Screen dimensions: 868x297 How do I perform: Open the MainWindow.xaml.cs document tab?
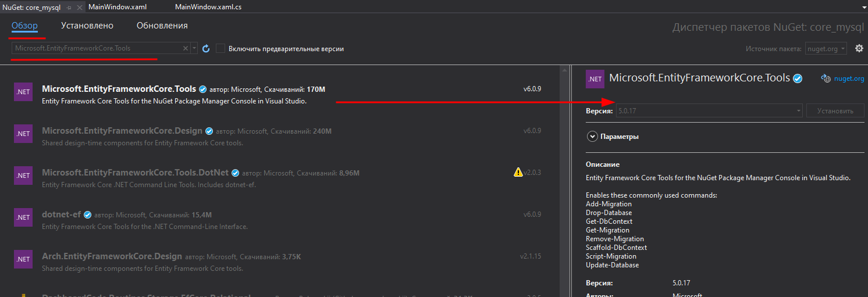pos(208,8)
